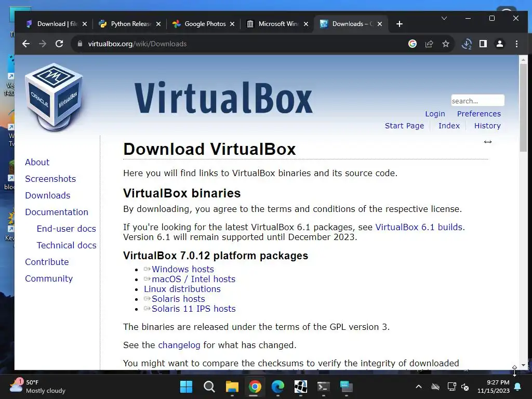Open notifications bell icon
This screenshot has height=399, width=532.
coord(518,387)
